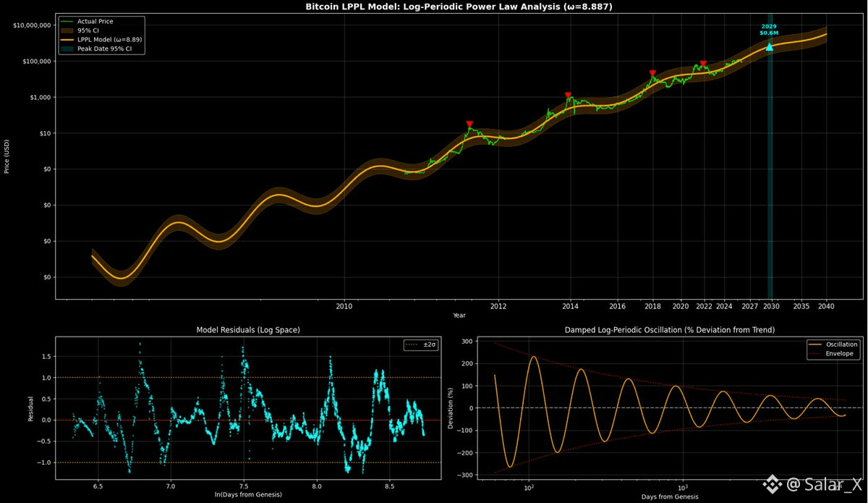Click the red peak marker above 2018
This screenshot has height=503, width=868.
[652, 74]
